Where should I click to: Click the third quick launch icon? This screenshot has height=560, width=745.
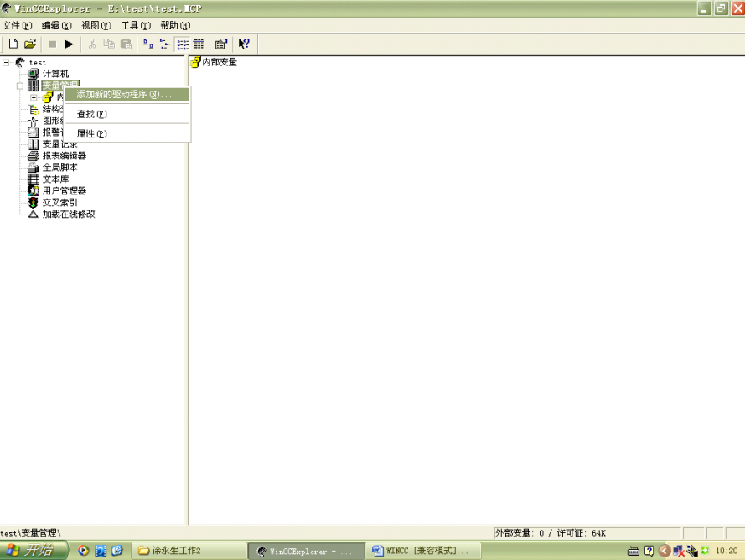coord(116,551)
